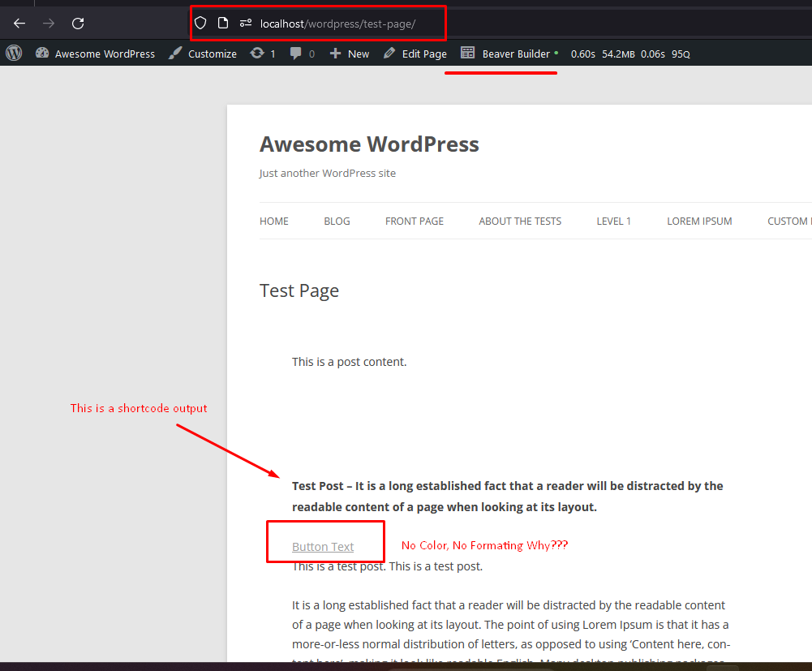Open LOREM IPSUM navigation link

[699, 222]
